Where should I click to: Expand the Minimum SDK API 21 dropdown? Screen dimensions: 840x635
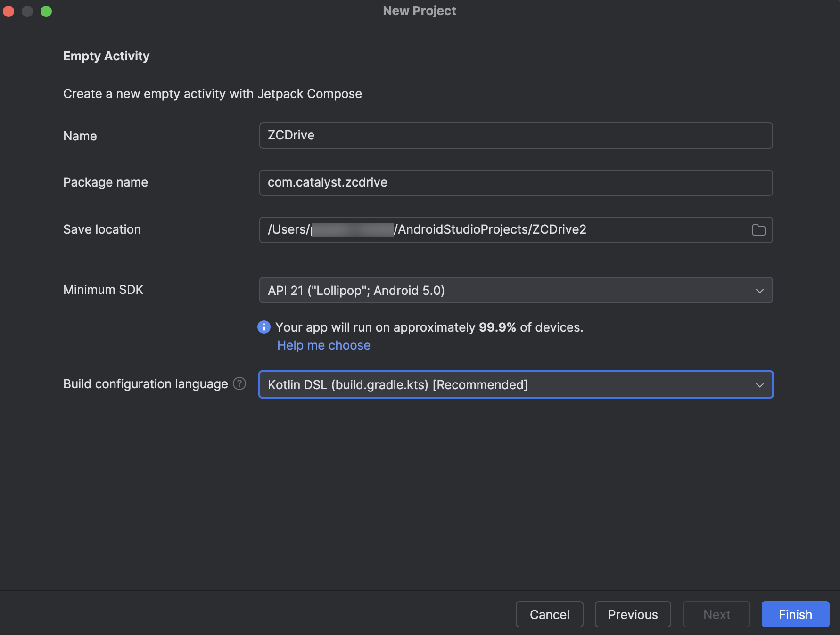(x=516, y=290)
